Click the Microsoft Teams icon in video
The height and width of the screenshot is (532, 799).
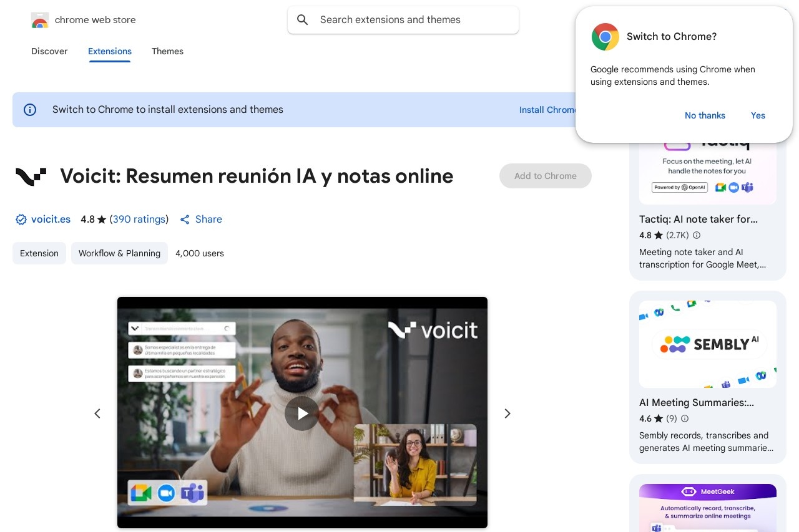[x=192, y=493]
